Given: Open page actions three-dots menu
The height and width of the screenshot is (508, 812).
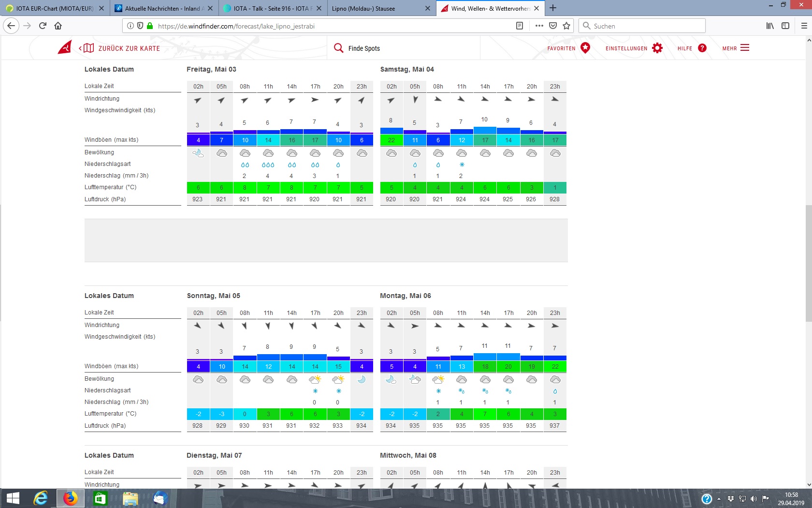Looking at the screenshot, I should click(x=539, y=26).
